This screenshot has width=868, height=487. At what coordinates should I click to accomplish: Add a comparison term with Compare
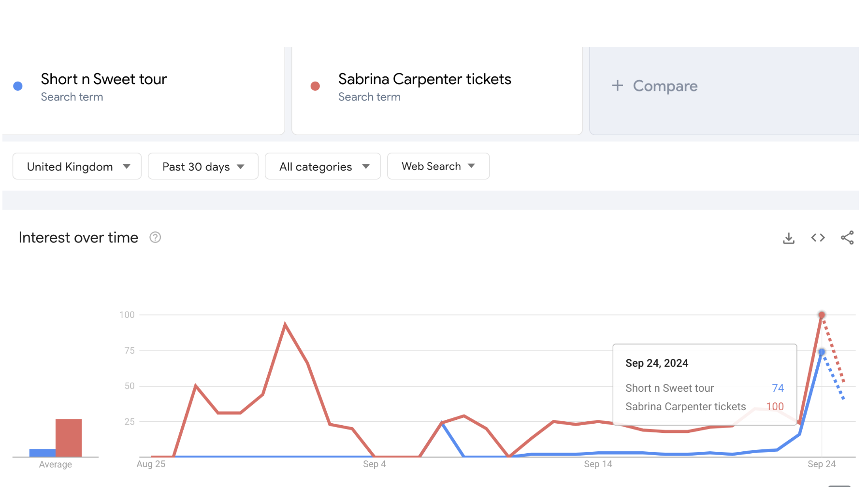[724, 90]
